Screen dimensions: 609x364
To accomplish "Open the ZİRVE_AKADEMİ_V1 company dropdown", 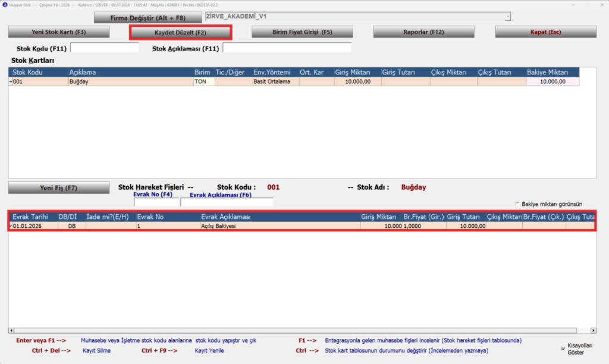I will (x=508, y=16).
